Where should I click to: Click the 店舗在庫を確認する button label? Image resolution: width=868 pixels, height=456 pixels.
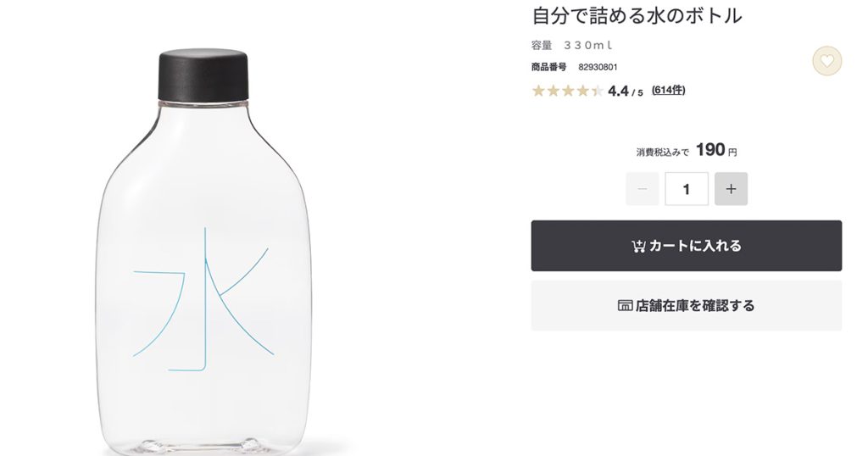tap(695, 305)
